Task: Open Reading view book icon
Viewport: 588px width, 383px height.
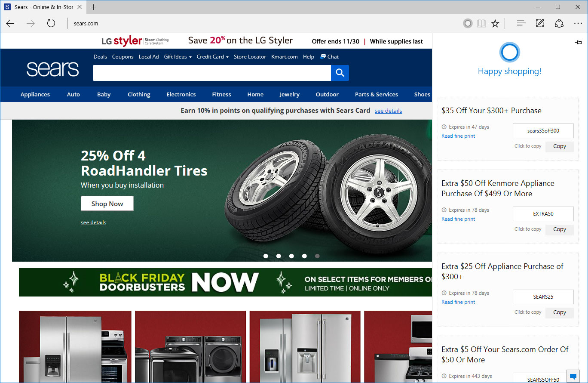Action: 481,23
